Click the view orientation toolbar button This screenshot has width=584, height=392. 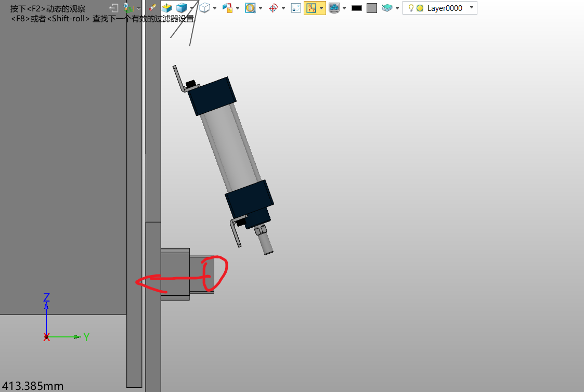click(x=227, y=8)
